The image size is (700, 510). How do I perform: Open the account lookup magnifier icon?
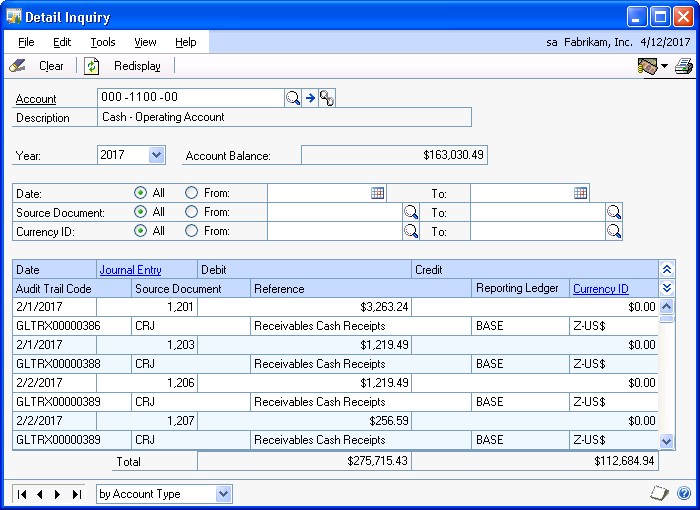click(x=293, y=98)
